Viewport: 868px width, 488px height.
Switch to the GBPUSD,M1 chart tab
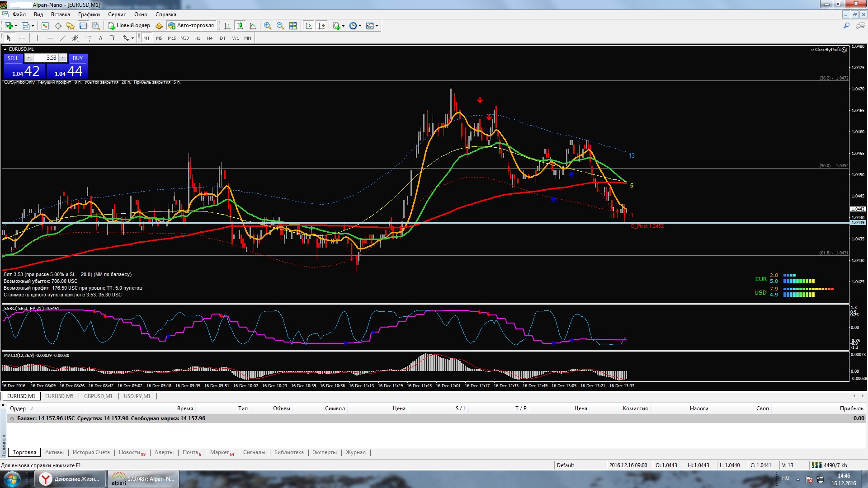[98, 396]
